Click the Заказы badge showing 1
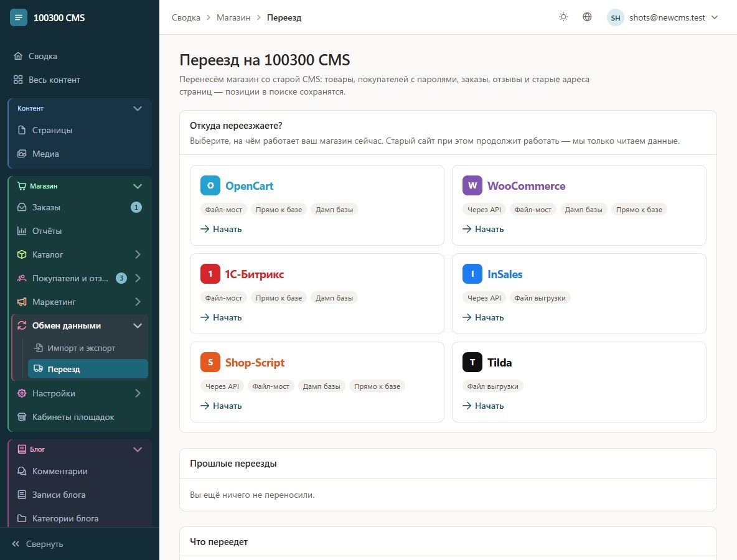 coord(136,207)
